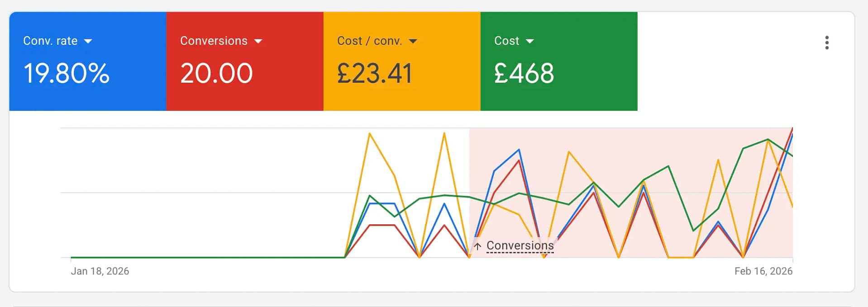Click the flat green baseline near chart start
Screen dimensions: 868x307
pos(181,257)
